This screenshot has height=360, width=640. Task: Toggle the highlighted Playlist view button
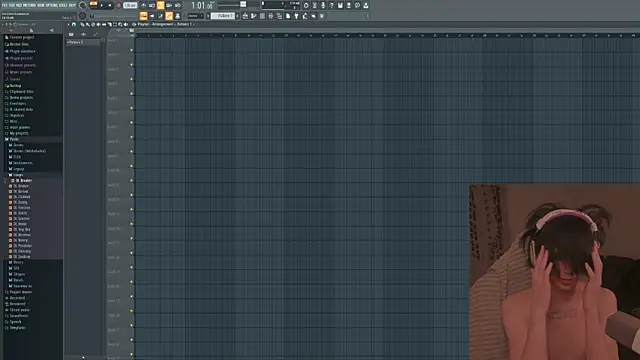tap(143, 16)
